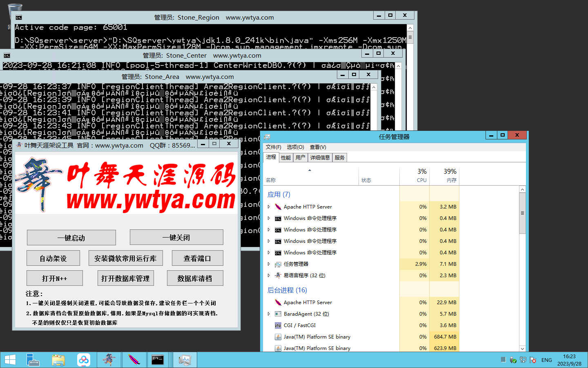
Task: Click the 自动架设 button
Action: (53, 258)
